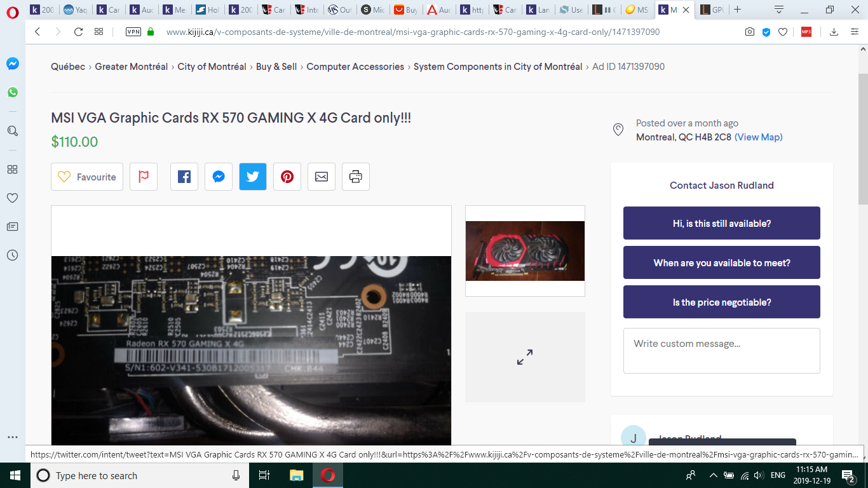
Task: Open History clock in sidebar
Action: 13,255
